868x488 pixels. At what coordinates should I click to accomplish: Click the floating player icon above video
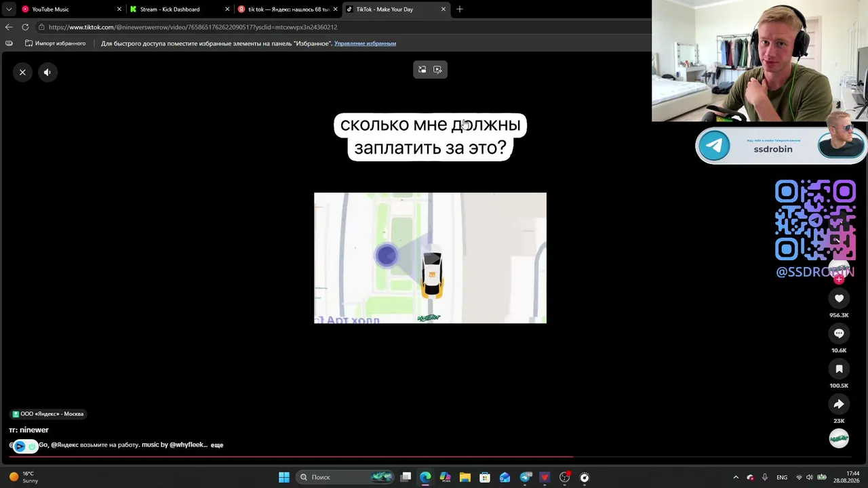[438, 69]
